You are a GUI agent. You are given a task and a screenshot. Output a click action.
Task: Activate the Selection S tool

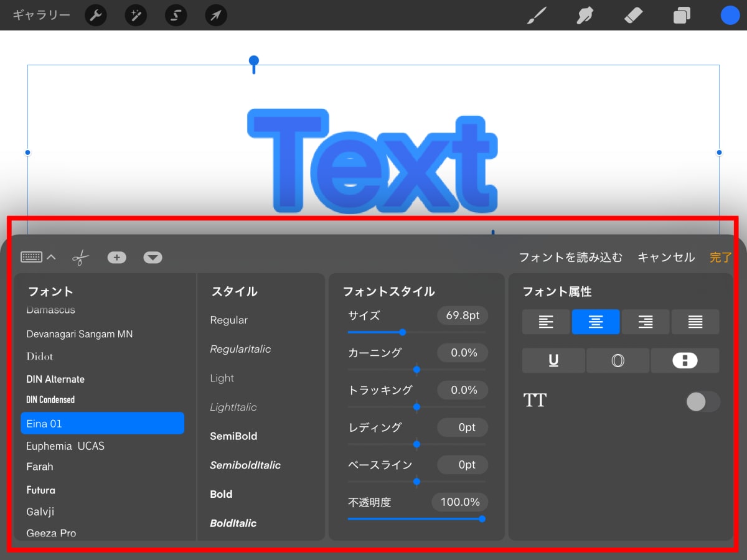176,16
